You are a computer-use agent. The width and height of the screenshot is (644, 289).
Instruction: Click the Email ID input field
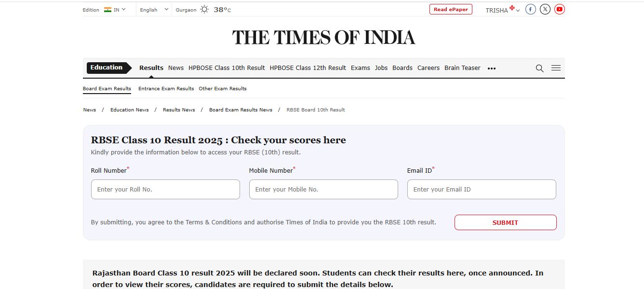[482, 190]
